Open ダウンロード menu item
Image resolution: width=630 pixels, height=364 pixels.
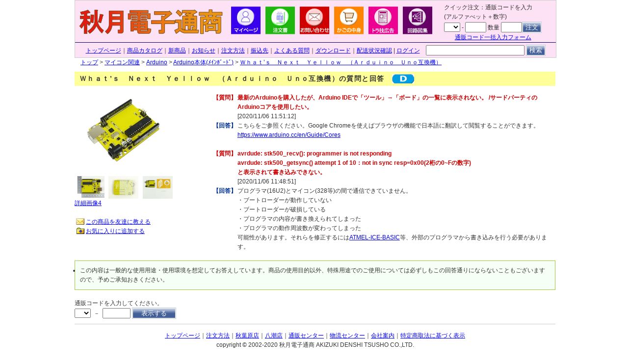[333, 51]
